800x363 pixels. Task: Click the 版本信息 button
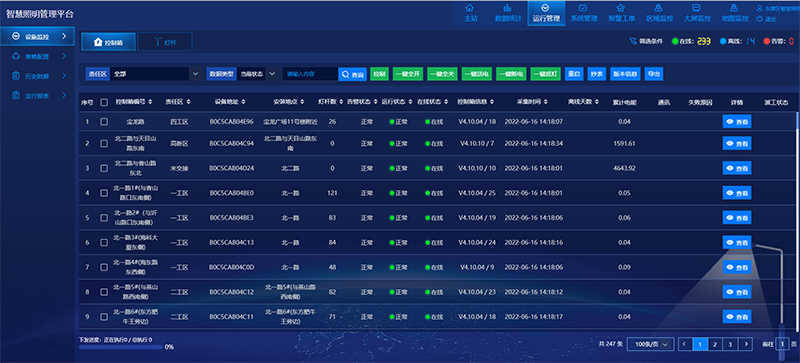625,74
